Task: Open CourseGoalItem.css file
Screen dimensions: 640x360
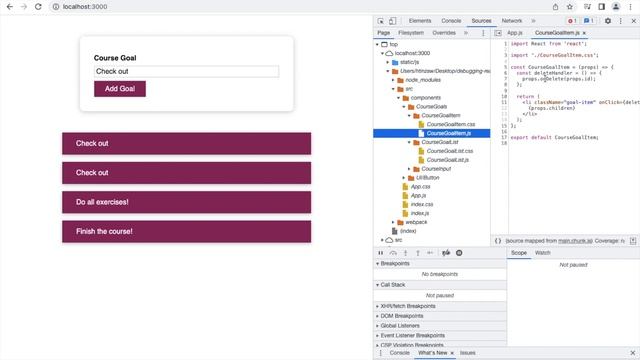Action: click(451, 124)
